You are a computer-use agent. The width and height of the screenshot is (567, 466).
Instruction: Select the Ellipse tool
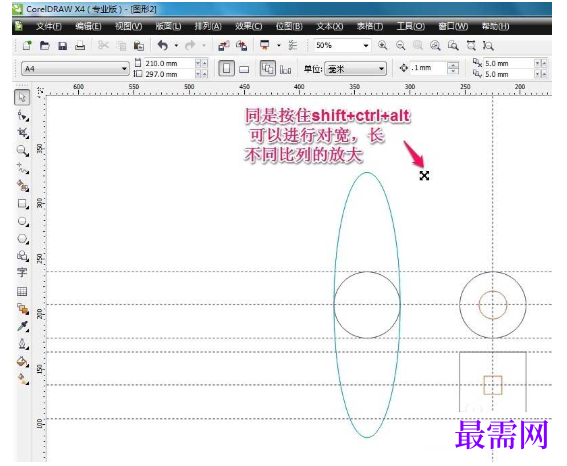point(23,222)
